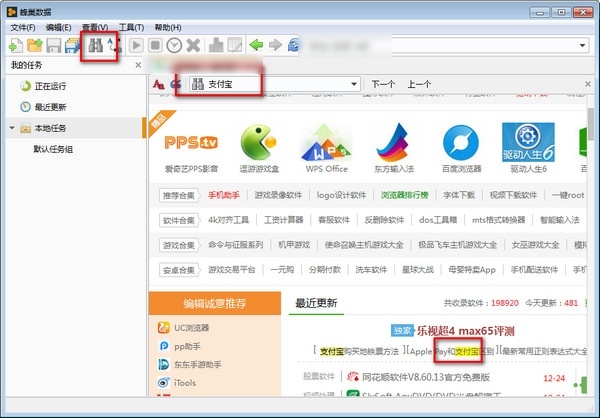Click 支付宝购买地铁票方法 link

coord(359,351)
